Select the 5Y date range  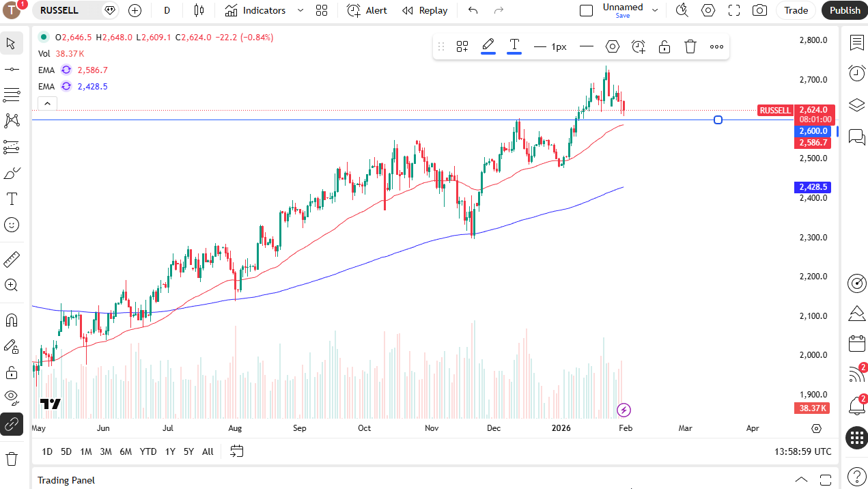[x=188, y=451]
